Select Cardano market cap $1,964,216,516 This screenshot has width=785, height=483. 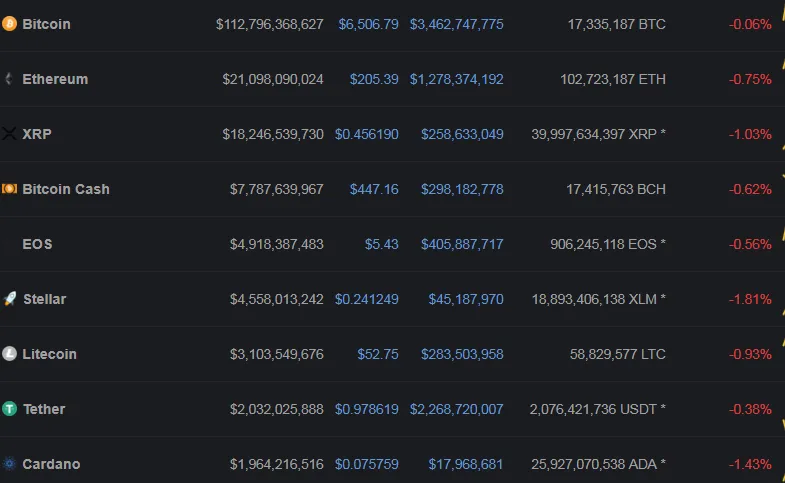pyautogui.click(x=276, y=464)
